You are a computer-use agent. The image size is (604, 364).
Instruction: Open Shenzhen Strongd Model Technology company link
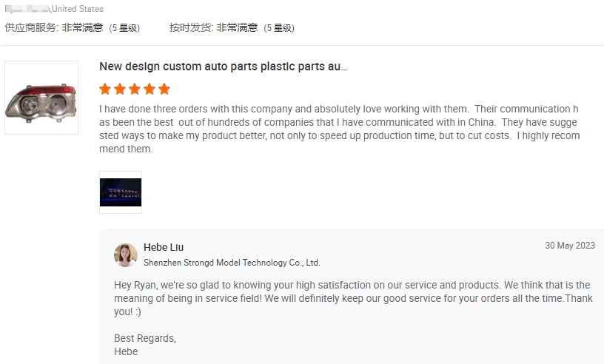pos(232,263)
